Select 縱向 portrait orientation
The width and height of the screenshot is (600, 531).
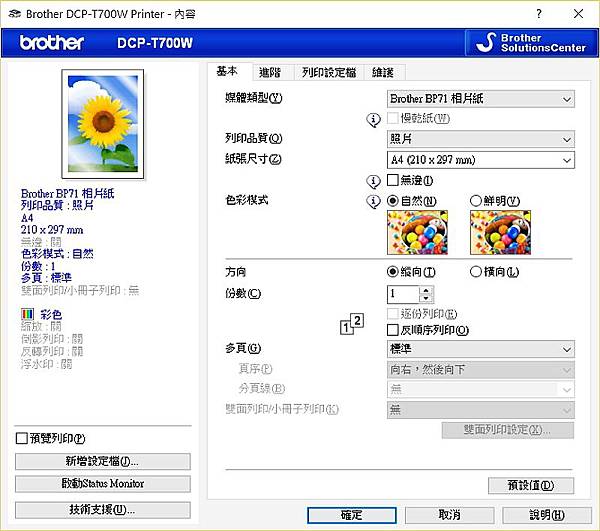click(x=393, y=272)
